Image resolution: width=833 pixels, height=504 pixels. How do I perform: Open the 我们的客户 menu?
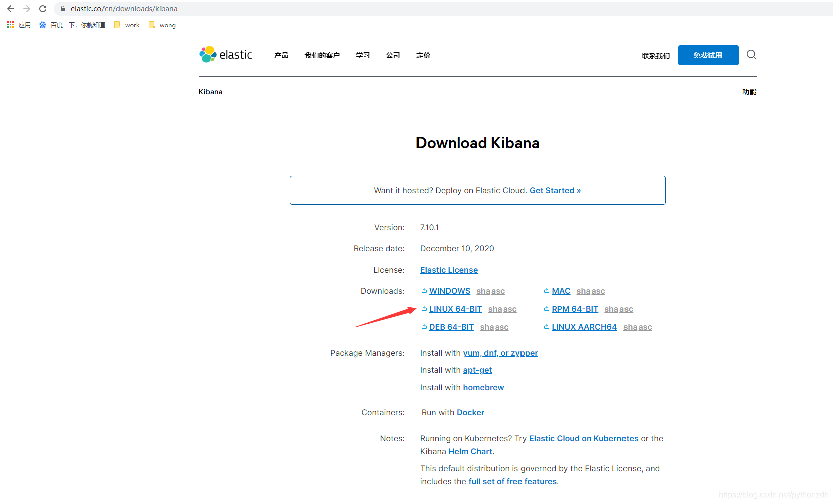tap(322, 55)
